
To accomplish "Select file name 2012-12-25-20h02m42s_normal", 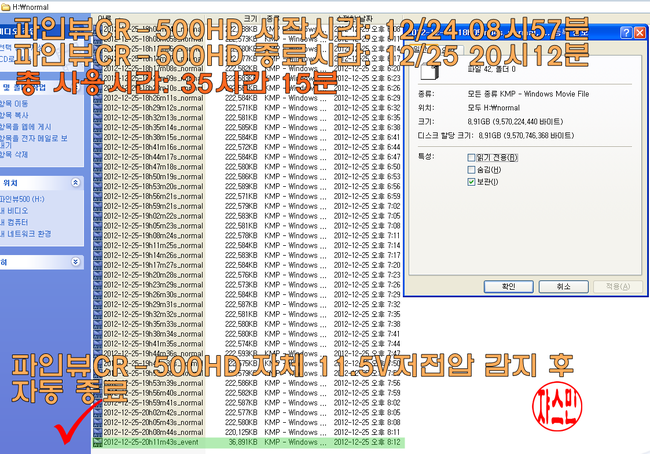I will point(153,413).
